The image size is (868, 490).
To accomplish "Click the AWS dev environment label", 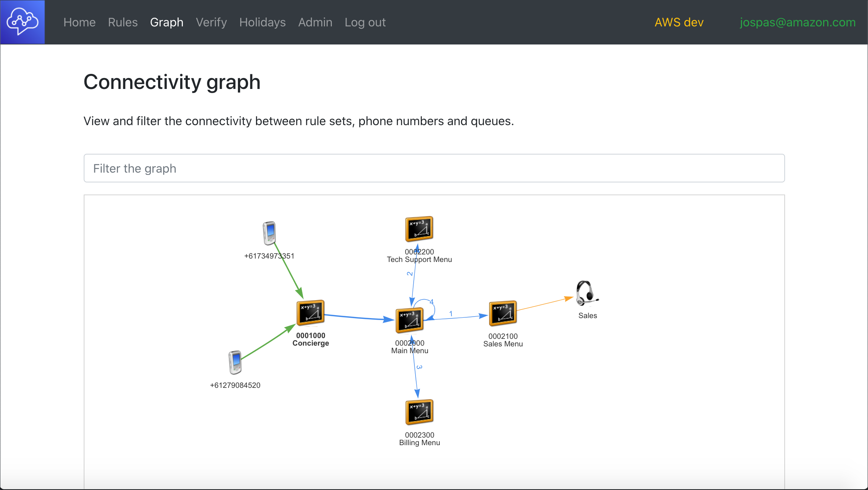I will pos(679,22).
